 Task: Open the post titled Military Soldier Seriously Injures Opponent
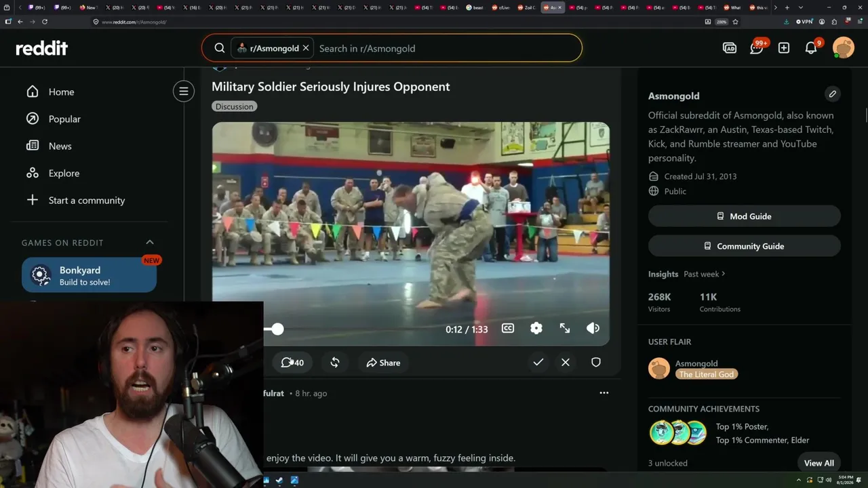click(x=331, y=87)
